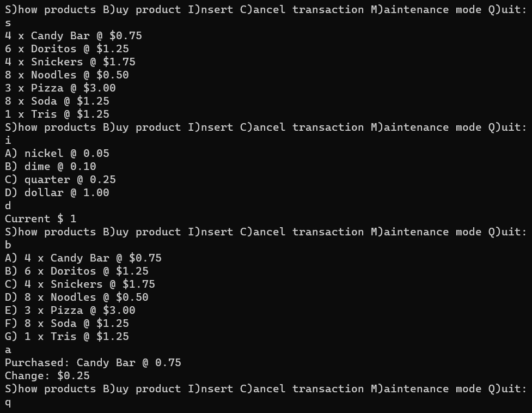Click the typed 'q' on the last line
532x413 pixels.
click(8, 403)
